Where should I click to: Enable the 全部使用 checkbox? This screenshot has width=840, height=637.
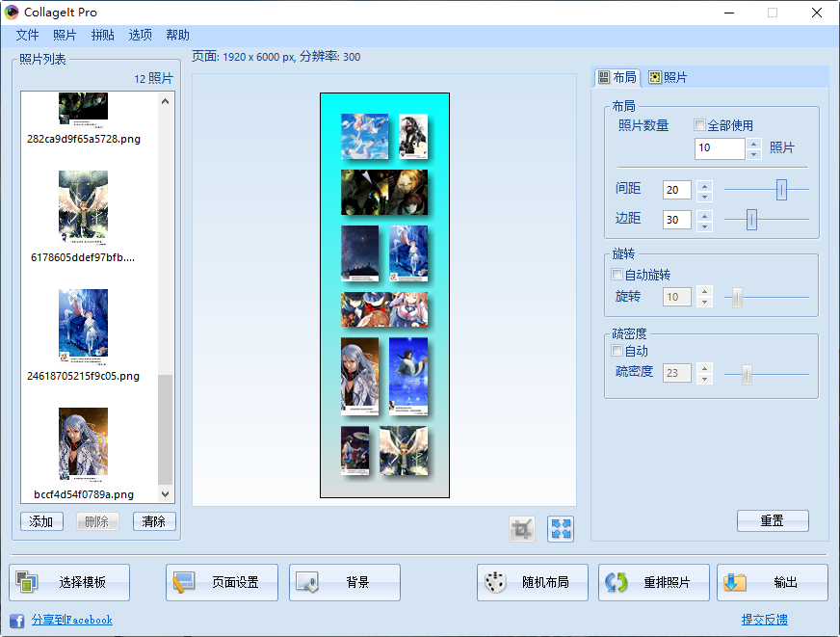tap(699, 125)
